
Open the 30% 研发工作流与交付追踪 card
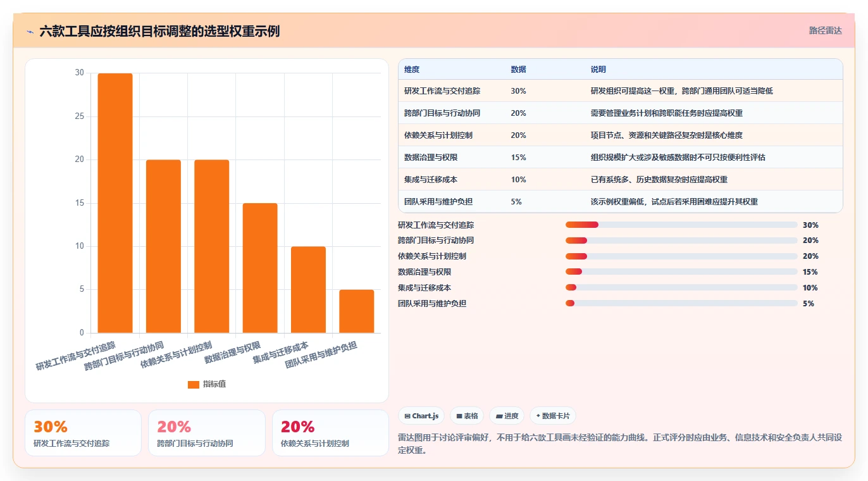coord(83,433)
